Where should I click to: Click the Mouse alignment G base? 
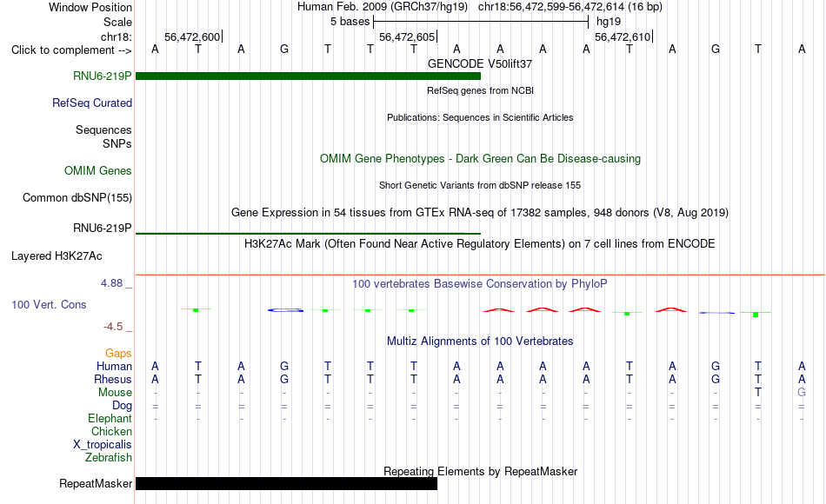[x=802, y=393]
